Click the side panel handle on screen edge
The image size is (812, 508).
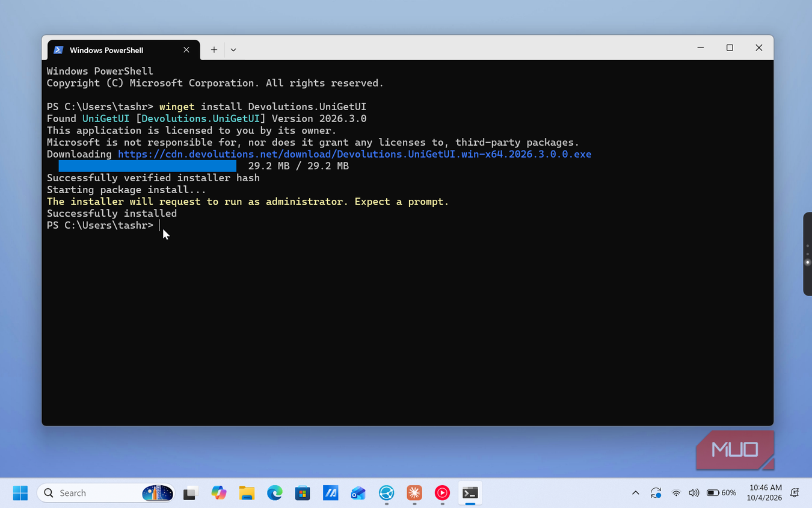807,253
